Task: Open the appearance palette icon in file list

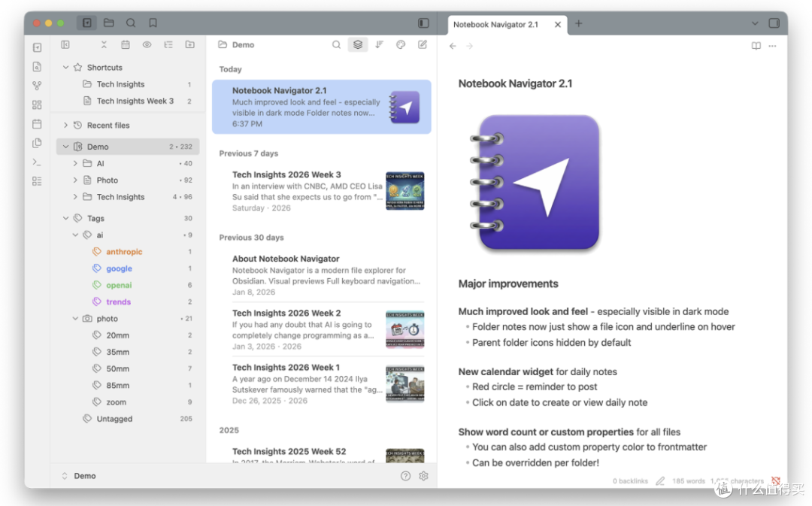Action: coord(401,45)
